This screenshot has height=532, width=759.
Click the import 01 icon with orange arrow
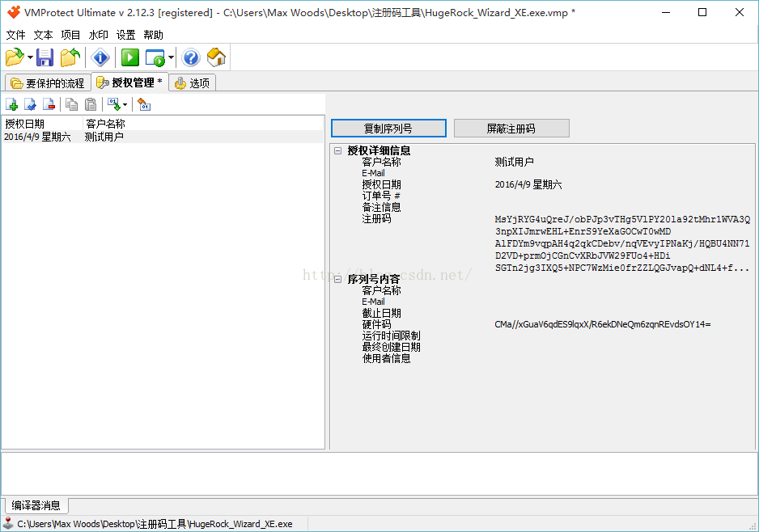click(144, 104)
